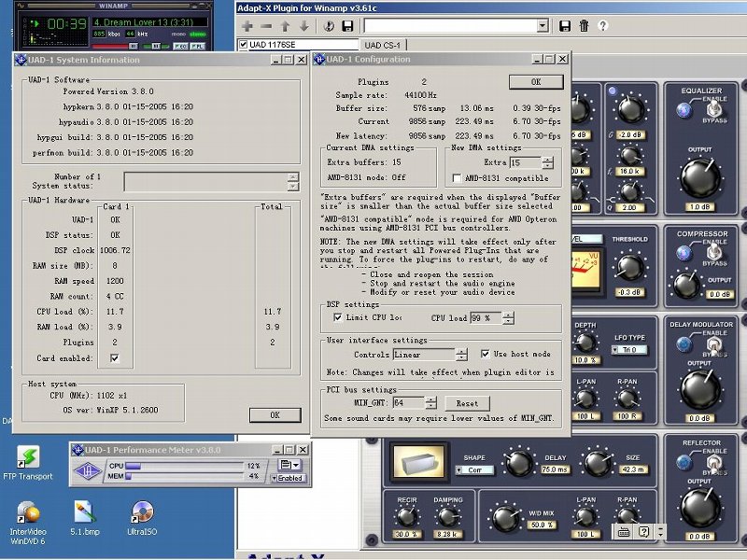This screenshot has height=560, width=747.
Task: Click the move plugin up arrow icon
Action: coord(285,26)
